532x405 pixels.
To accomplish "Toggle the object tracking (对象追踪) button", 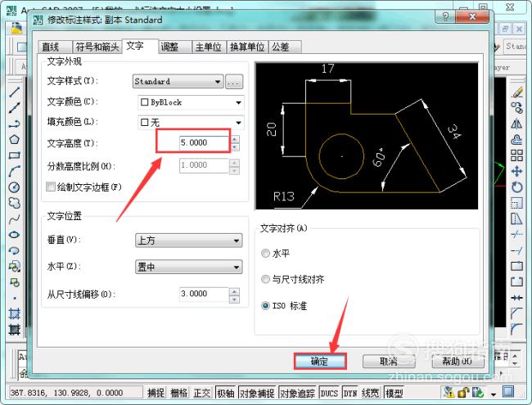I will [298, 393].
